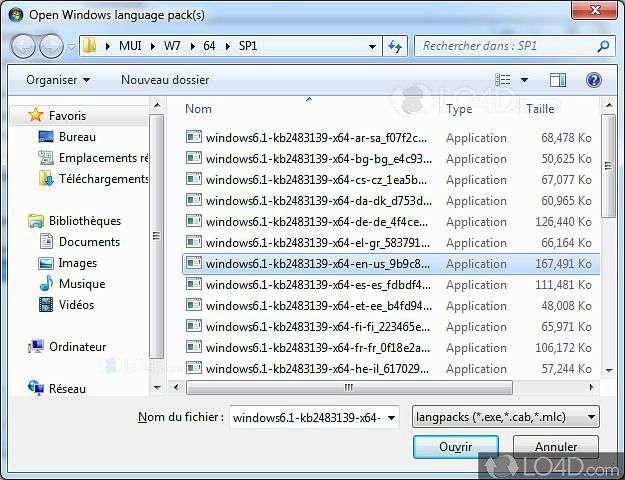Viewport: 625px width, 480px height.
Task: Close the Open Windows language pack dialog
Action: click(595, 10)
